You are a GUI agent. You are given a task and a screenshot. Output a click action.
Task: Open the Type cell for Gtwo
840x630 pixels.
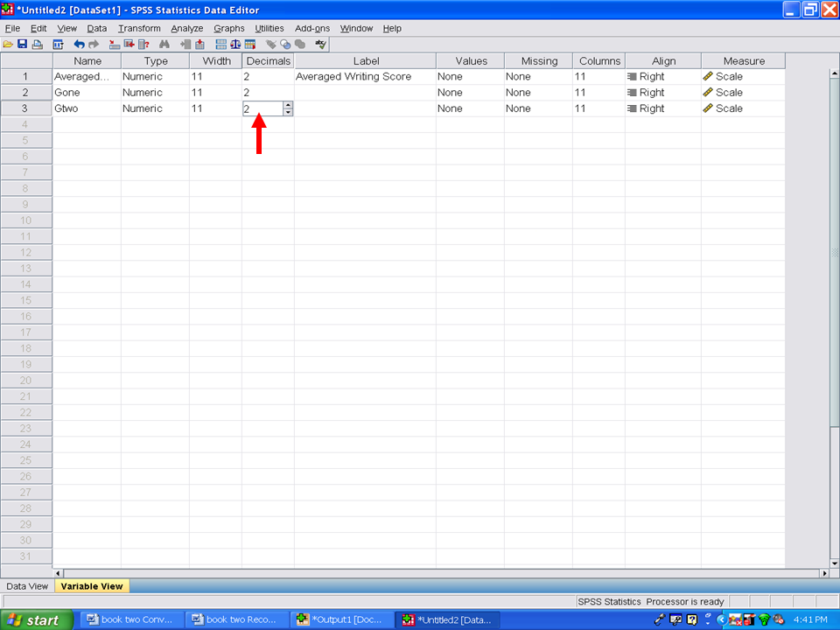coord(155,108)
